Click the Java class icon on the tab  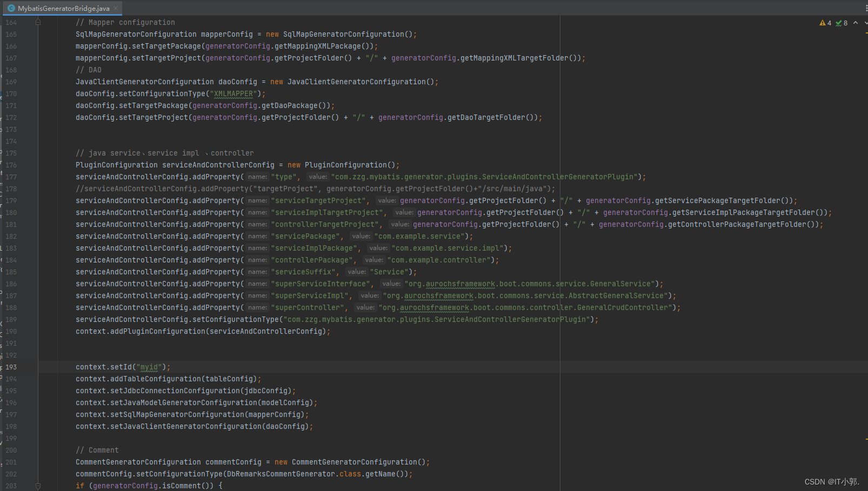tap(11, 8)
